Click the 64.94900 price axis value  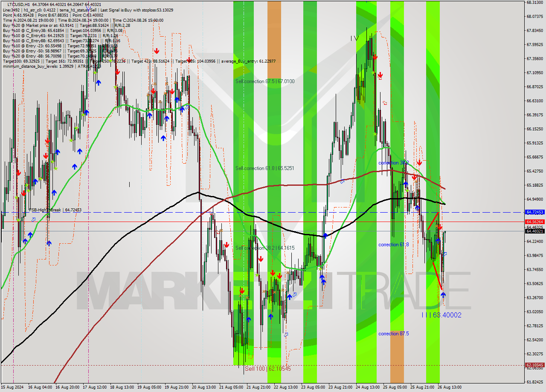pyautogui.click(x=535, y=199)
